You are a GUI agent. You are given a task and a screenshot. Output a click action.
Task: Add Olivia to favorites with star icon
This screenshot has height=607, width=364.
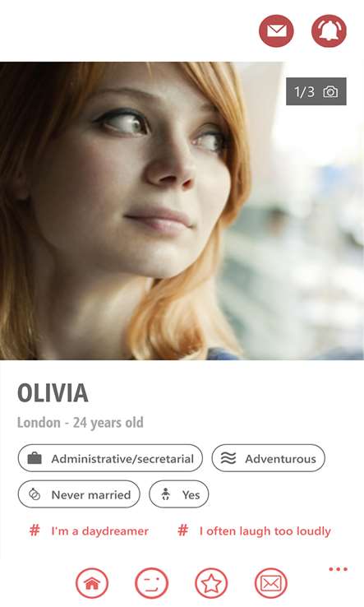(211, 583)
